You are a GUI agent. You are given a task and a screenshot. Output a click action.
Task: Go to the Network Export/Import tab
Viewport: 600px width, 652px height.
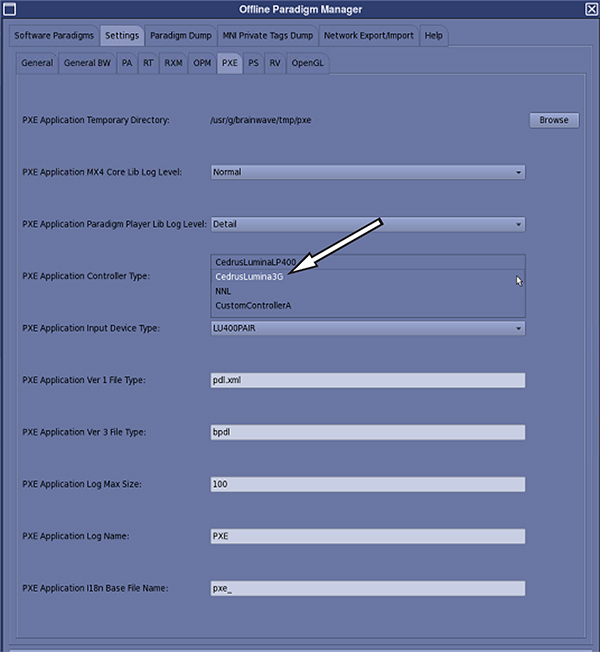click(369, 36)
